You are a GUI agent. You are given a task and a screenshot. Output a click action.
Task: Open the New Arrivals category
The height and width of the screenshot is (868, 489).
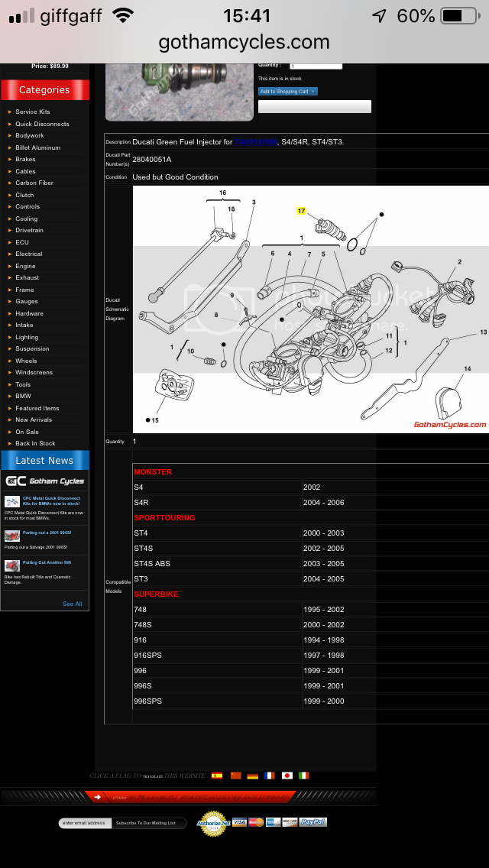pos(34,420)
